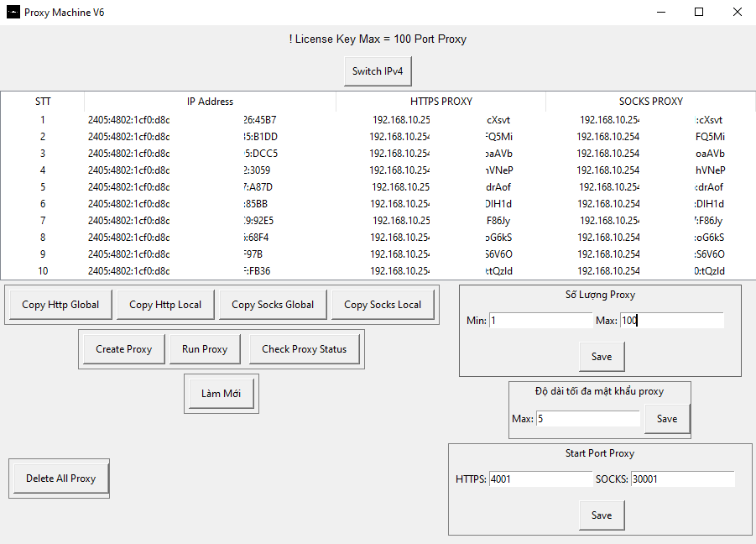Focus the SOCKS start port field
Image resolution: width=756 pixels, height=544 pixels.
pos(683,479)
